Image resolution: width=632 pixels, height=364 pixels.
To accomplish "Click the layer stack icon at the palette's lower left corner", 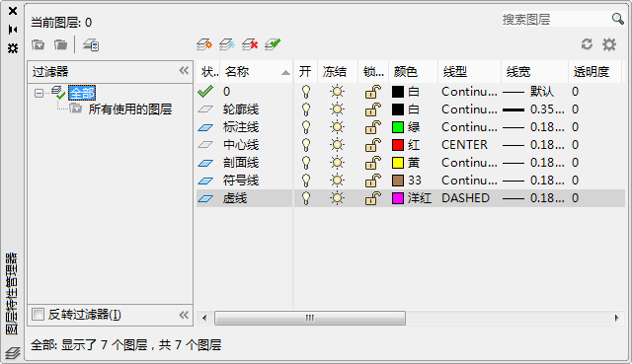I will point(13,353).
